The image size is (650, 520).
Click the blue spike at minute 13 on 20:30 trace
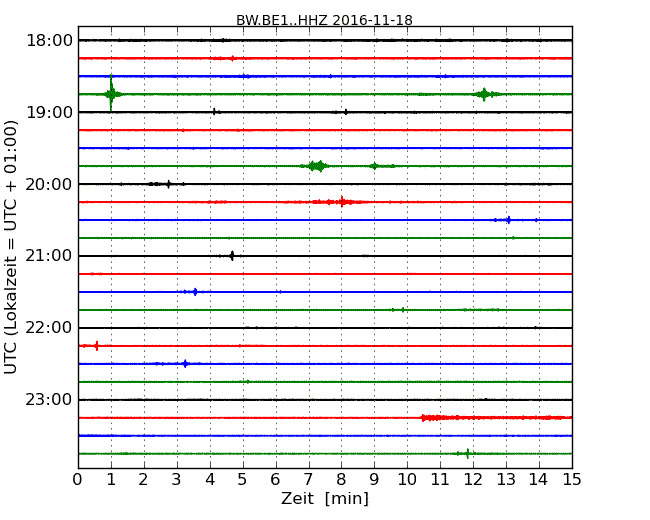tap(509, 220)
